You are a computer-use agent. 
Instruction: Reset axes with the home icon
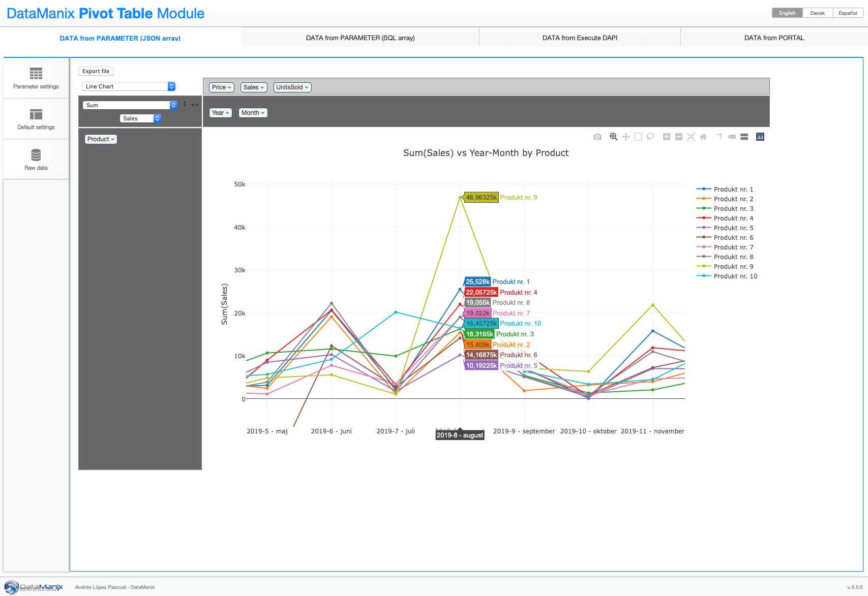click(x=703, y=137)
